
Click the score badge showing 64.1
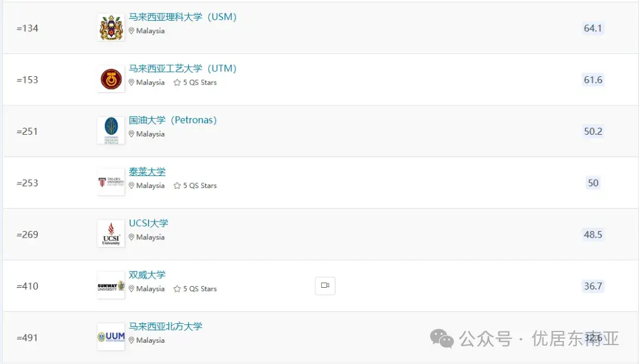[593, 28]
